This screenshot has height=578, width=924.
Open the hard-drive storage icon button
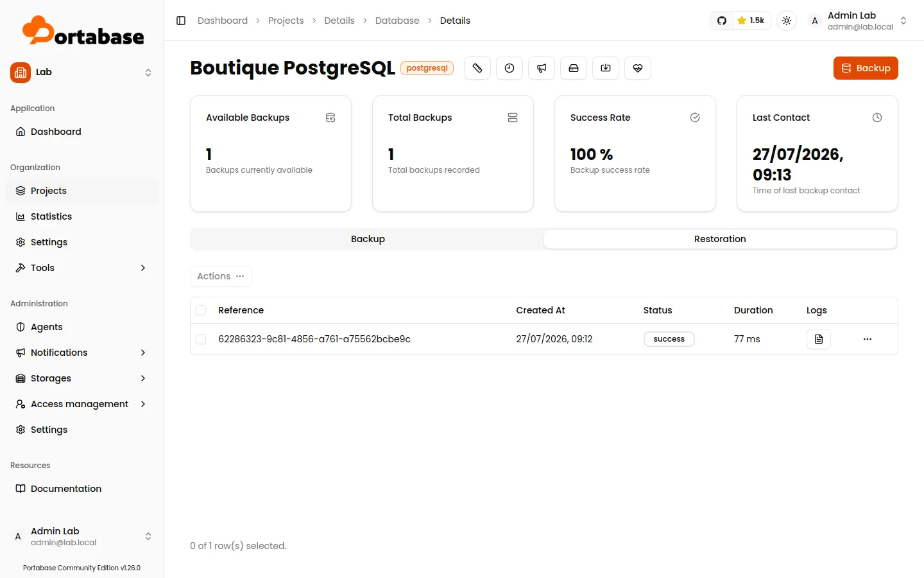(574, 68)
